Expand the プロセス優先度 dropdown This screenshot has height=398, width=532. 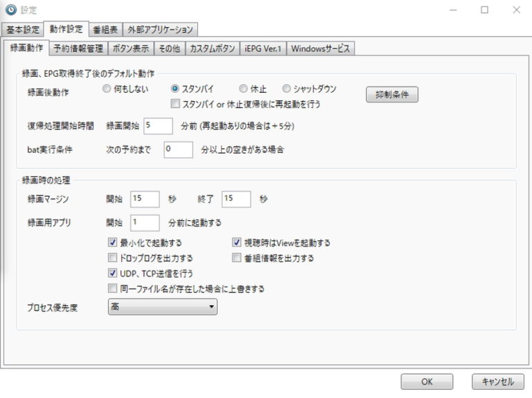tap(162, 307)
